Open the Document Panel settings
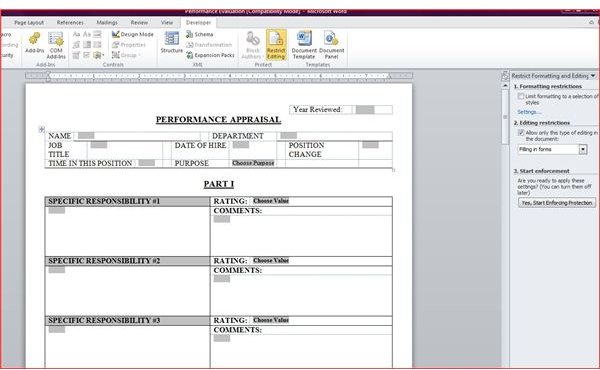This screenshot has height=370, width=600. 331,45
